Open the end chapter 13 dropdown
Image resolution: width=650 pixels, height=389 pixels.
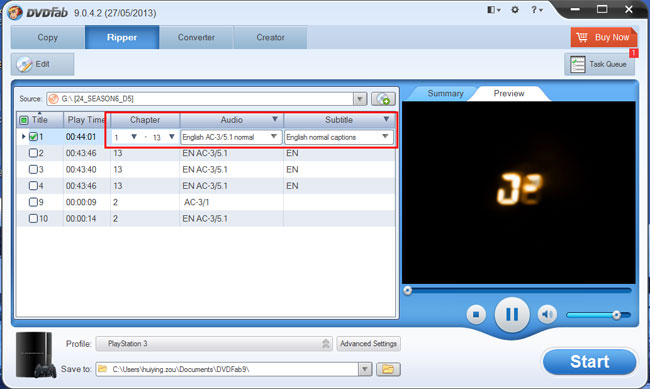(x=172, y=136)
